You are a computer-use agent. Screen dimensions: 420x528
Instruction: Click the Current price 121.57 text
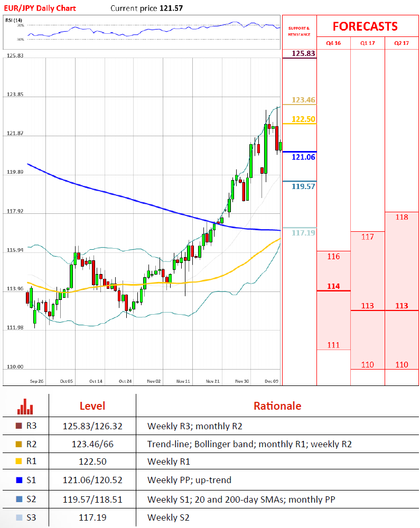click(146, 8)
